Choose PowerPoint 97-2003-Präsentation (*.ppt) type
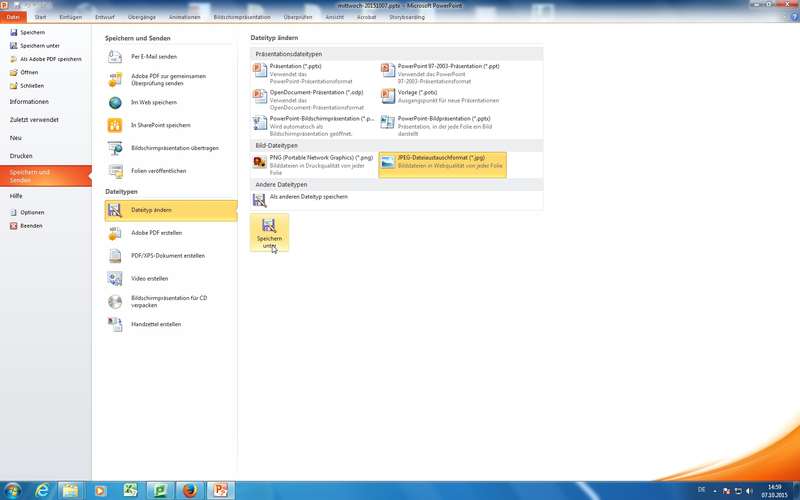Viewport: 800px width, 500px height. coord(443,73)
